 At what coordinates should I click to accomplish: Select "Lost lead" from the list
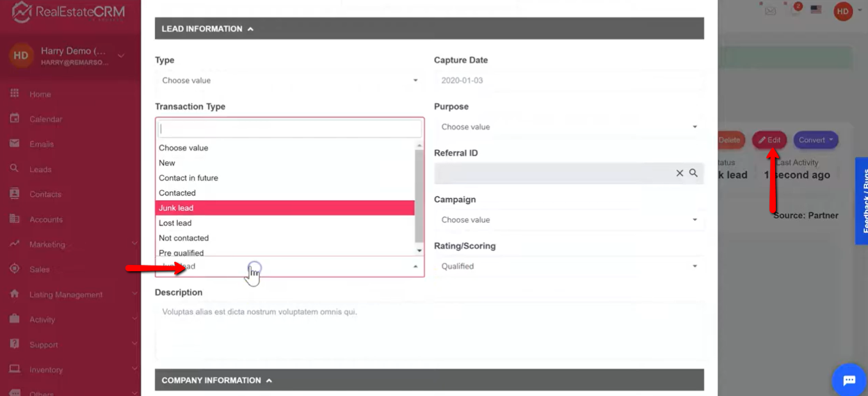[x=175, y=223]
